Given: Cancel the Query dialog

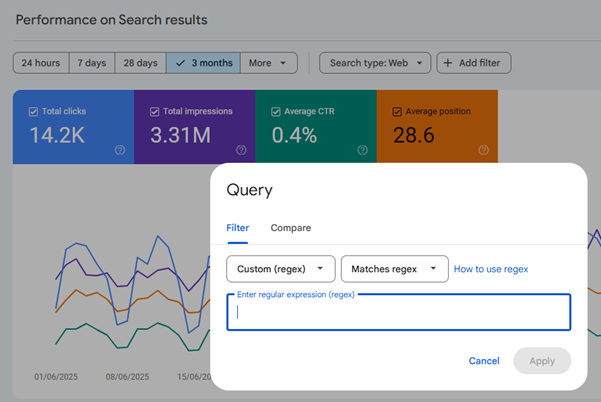Looking at the screenshot, I should (484, 361).
